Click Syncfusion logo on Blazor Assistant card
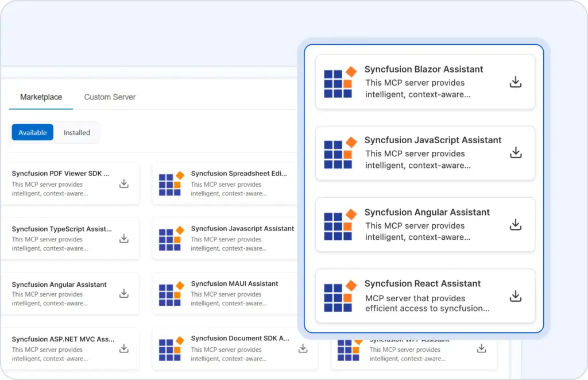Screen dimensions: 588x380 (340, 82)
